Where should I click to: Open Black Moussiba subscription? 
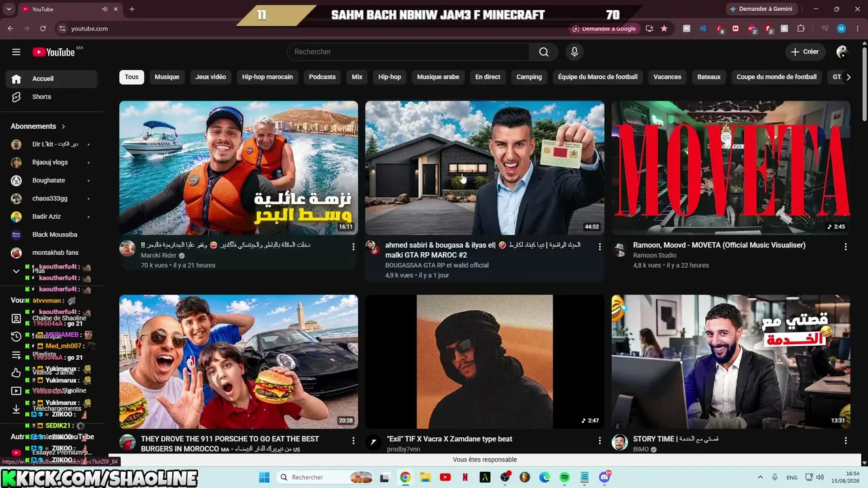coord(52,235)
